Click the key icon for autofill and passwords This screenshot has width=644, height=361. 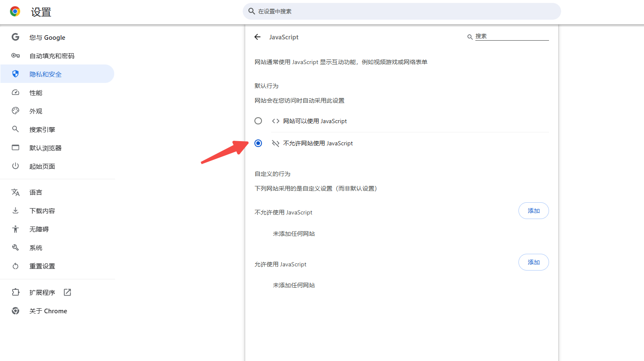point(15,55)
